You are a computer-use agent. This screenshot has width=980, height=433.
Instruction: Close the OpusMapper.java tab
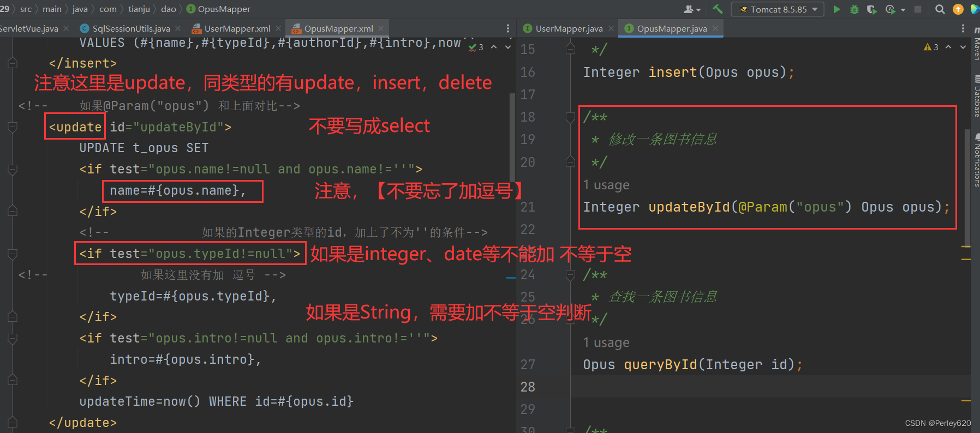pyautogui.click(x=715, y=28)
